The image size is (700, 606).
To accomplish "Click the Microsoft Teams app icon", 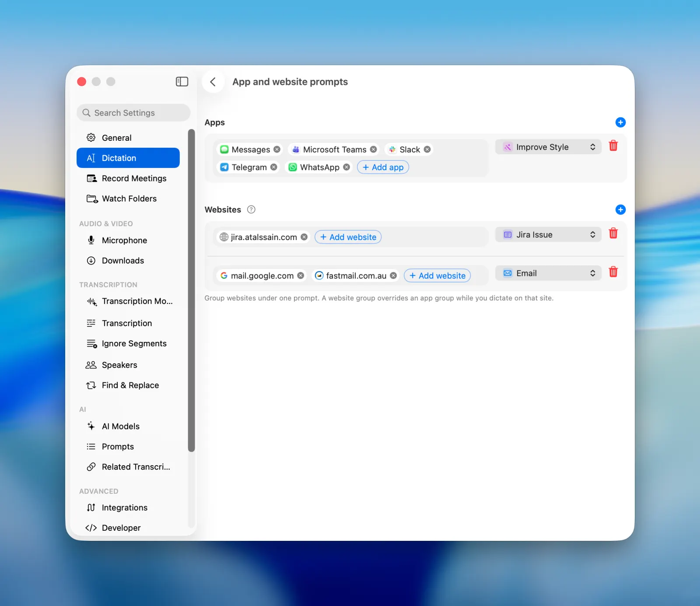I will coord(296,150).
